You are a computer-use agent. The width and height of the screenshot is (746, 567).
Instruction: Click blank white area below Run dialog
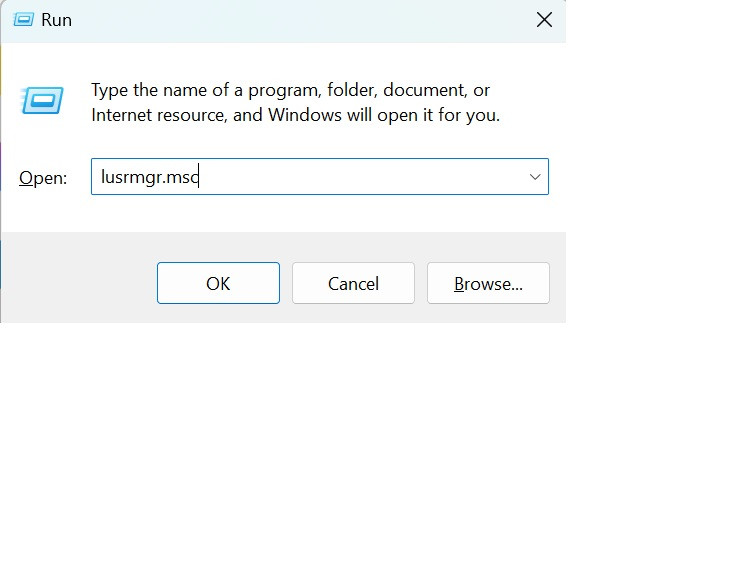pyautogui.click(x=300, y=440)
